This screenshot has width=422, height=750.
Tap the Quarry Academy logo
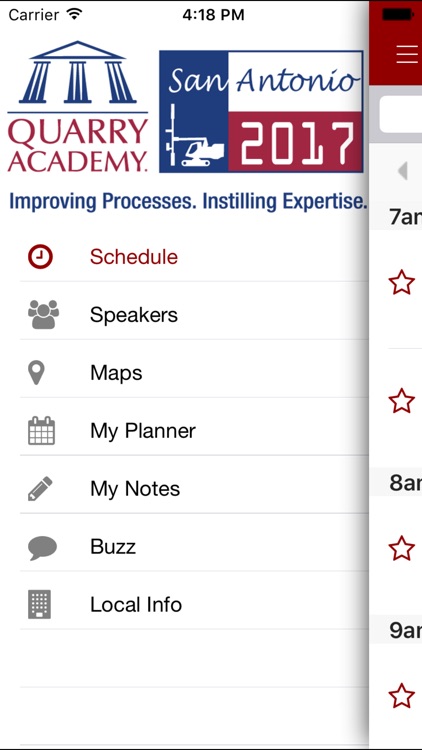tap(78, 106)
